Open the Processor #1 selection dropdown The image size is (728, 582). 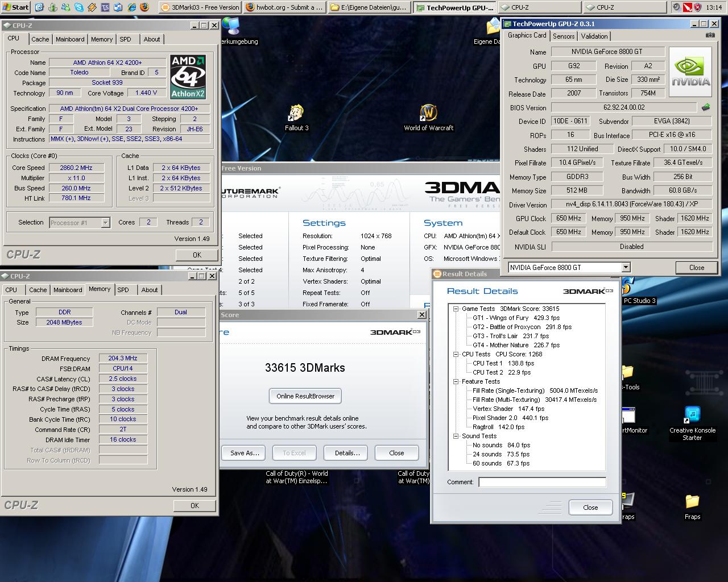[105, 223]
